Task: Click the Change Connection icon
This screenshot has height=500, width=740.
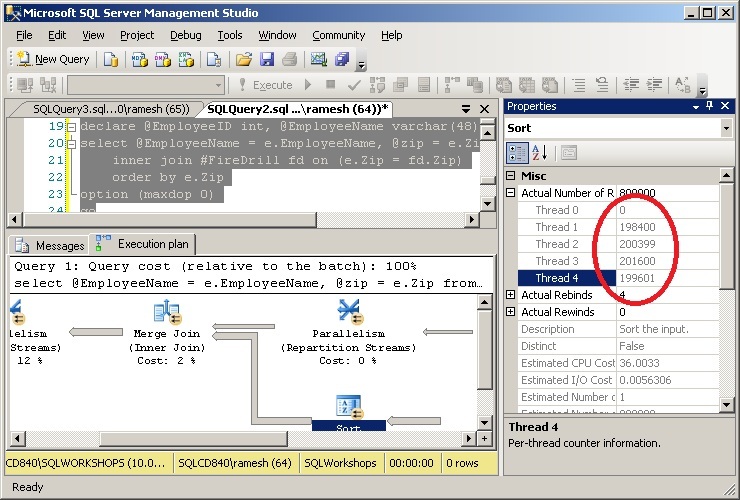Action: pyautogui.click(x=48, y=85)
